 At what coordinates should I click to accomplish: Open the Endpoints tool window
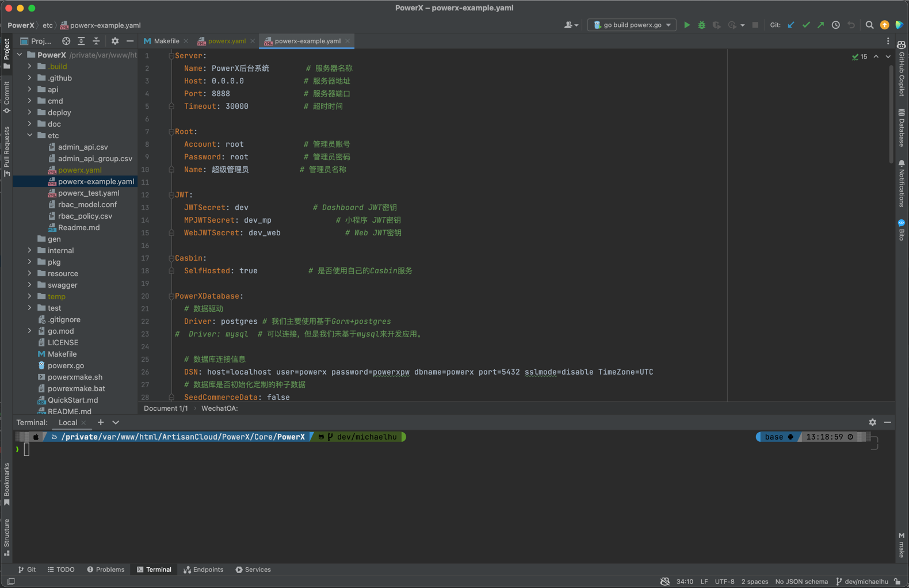click(203, 570)
